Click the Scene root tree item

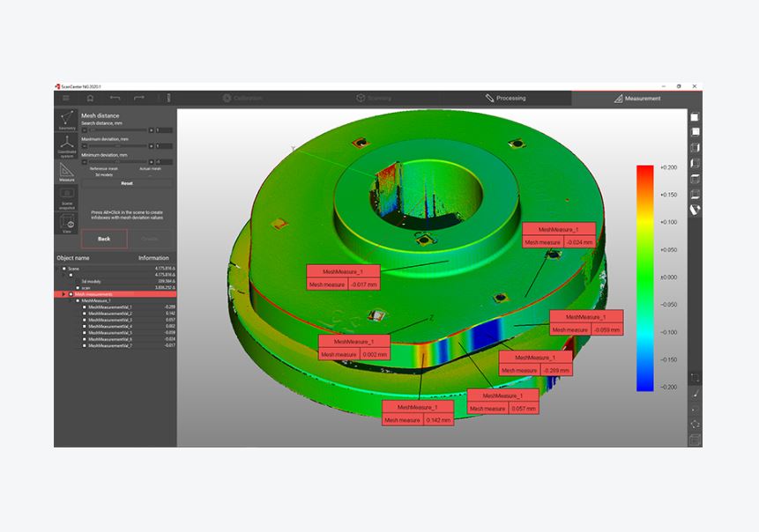(x=74, y=268)
